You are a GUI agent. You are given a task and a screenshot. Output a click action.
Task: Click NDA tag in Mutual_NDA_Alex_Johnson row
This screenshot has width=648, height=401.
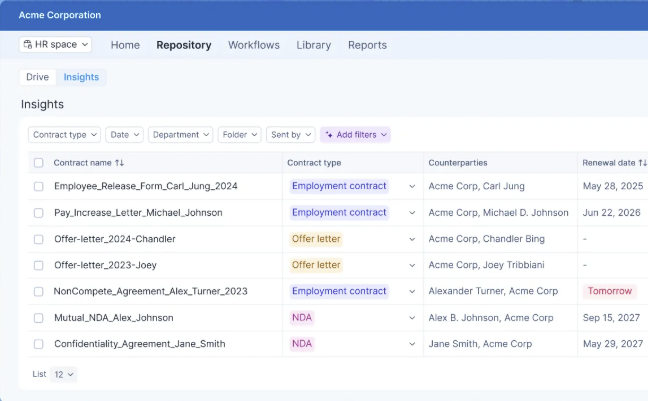tap(302, 317)
